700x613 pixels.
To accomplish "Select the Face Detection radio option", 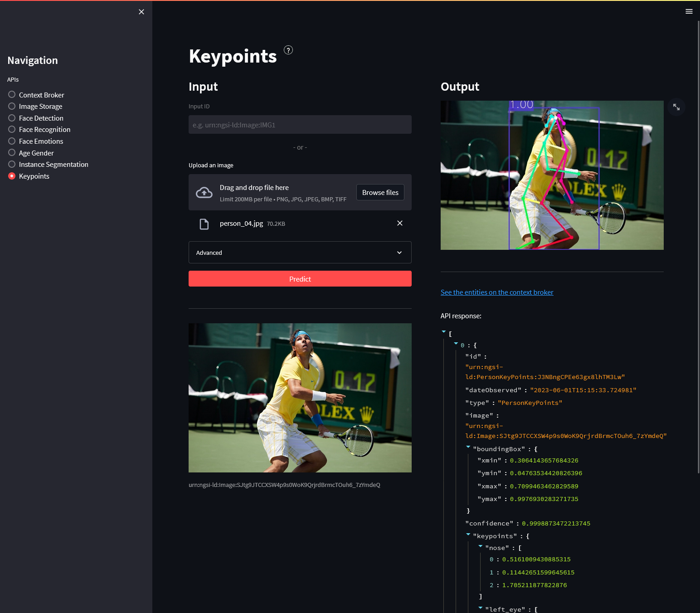I will (x=36, y=118).
